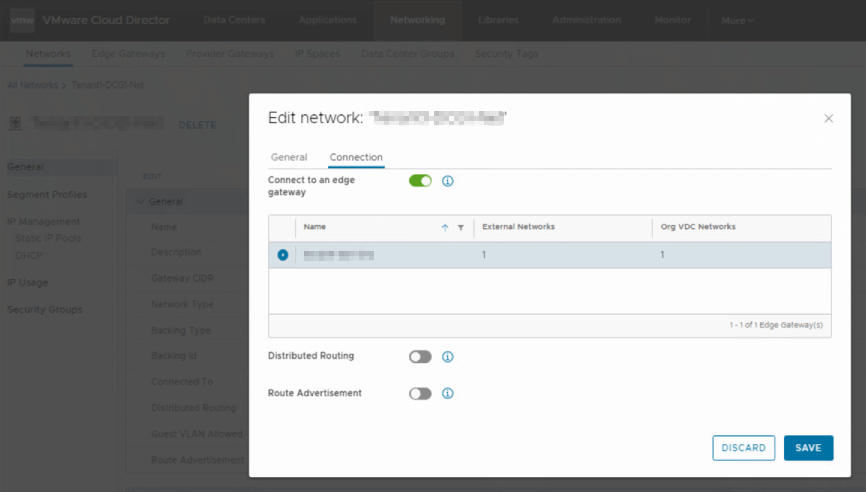Click the Discard button
This screenshot has height=492, width=866.
(x=743, y=448)
